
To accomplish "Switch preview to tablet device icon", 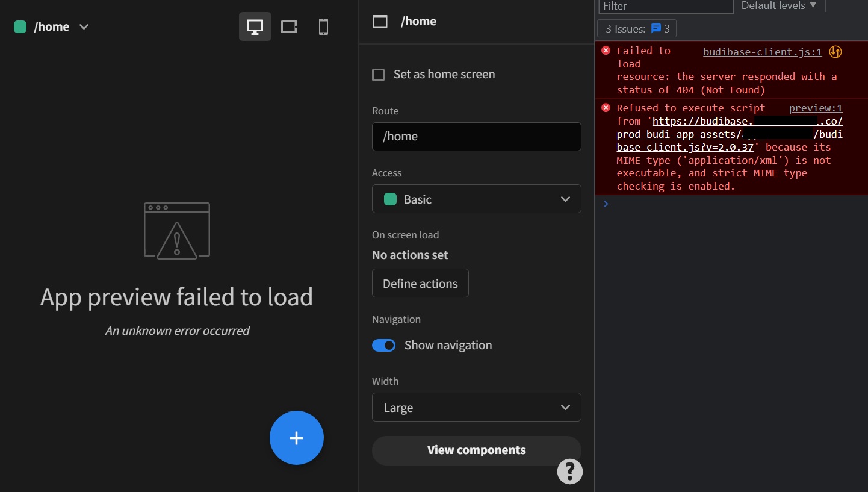I will 290,27.
